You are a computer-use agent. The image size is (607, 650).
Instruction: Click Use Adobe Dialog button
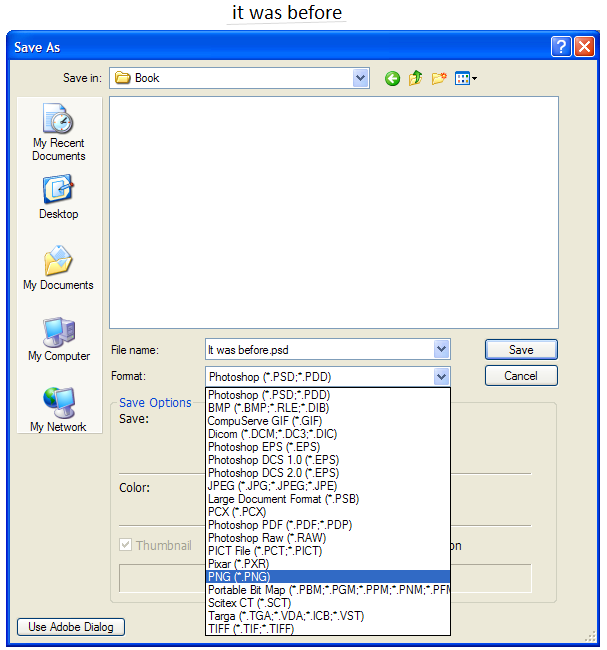tap(71, 627)
